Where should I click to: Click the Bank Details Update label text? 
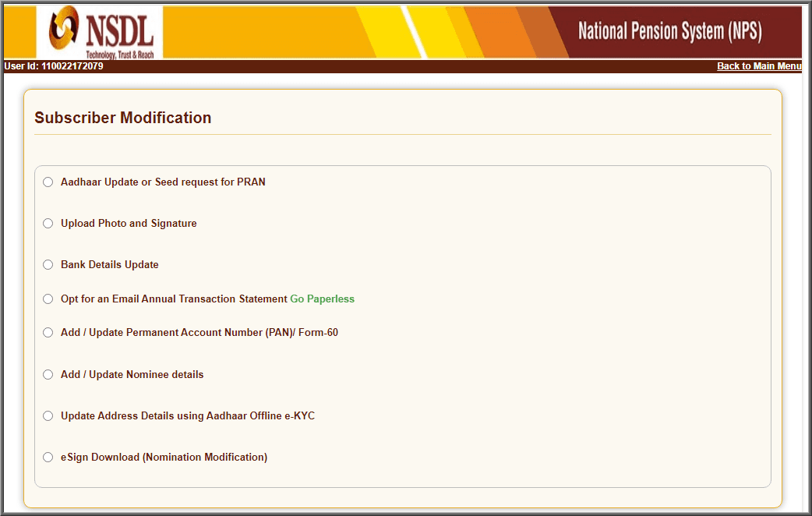(109, 264)
